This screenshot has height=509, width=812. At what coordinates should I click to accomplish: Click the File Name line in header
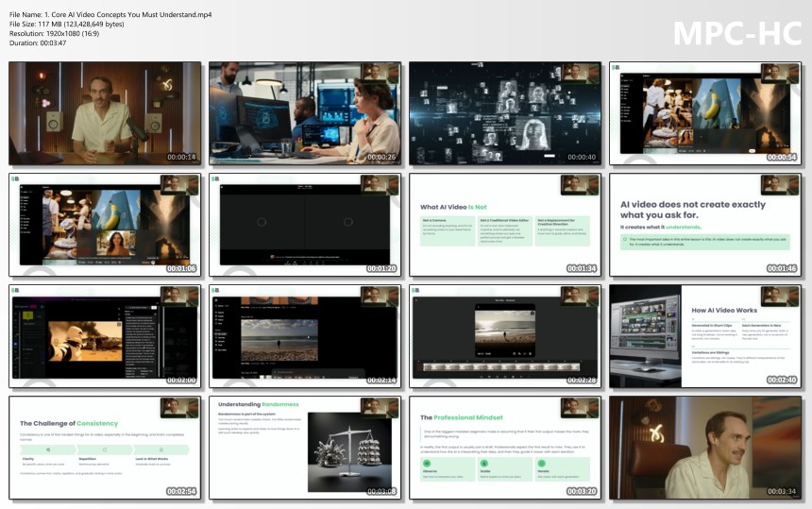coord(110,14)
